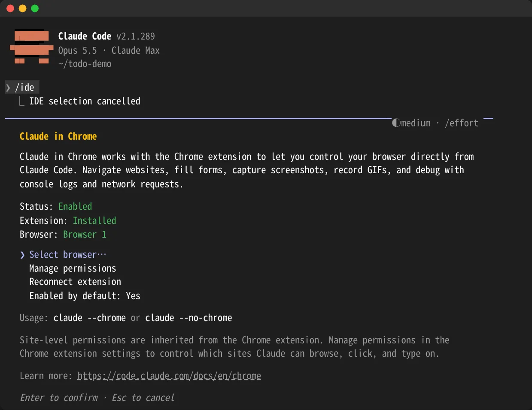Screen dimensions: 532x410
Task: Click the 'Claude Code' title text
Action: 85,36
